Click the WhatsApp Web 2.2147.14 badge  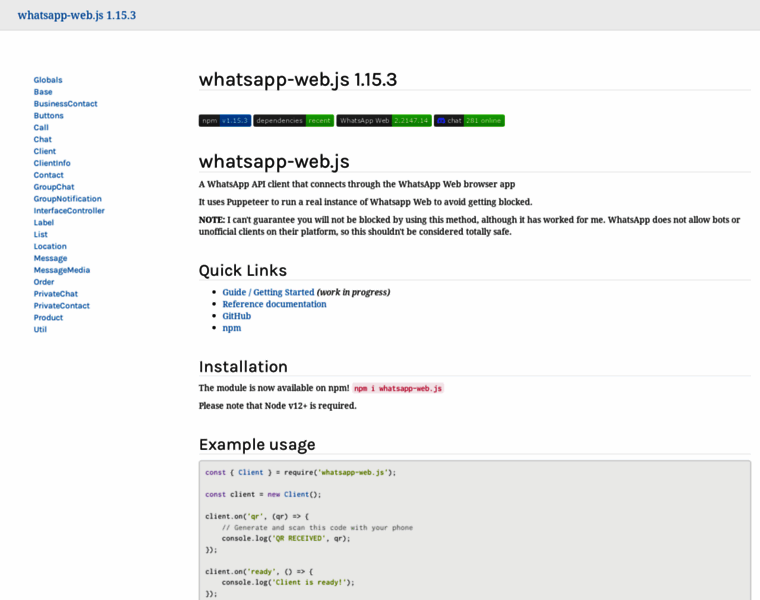click(x=384, y=121)
